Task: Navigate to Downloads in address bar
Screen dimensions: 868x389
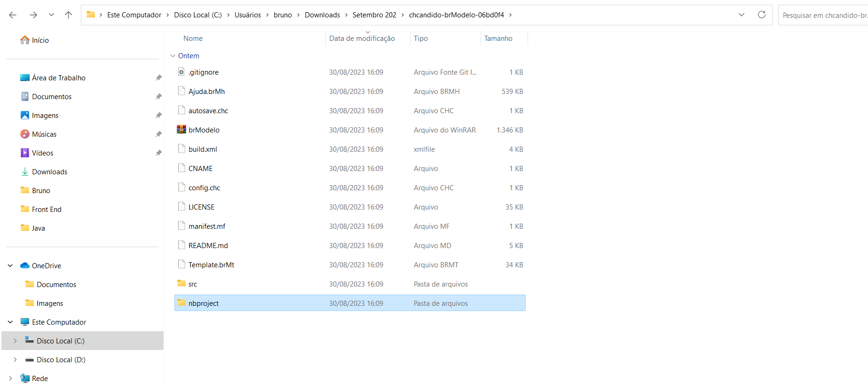Action: tap(322, 15)
